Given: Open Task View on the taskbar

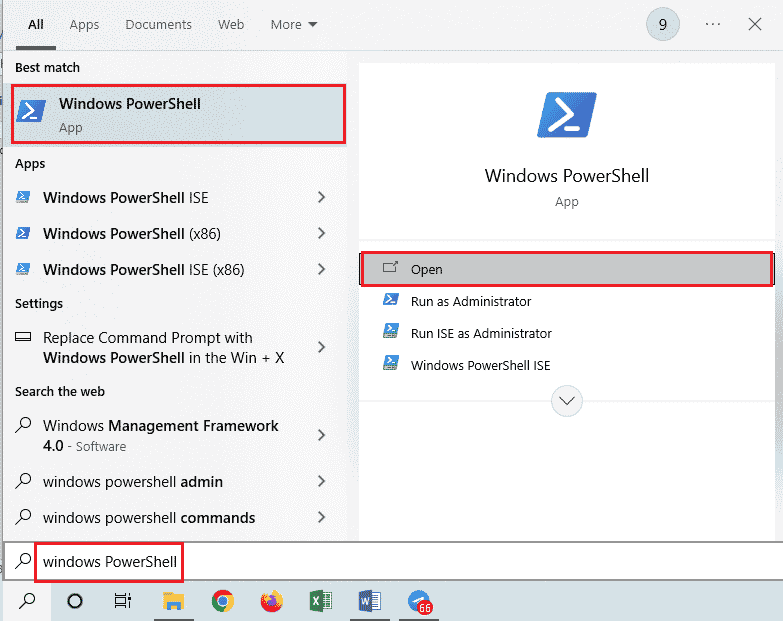Looking at the screenshot, I should pos(122,601).
